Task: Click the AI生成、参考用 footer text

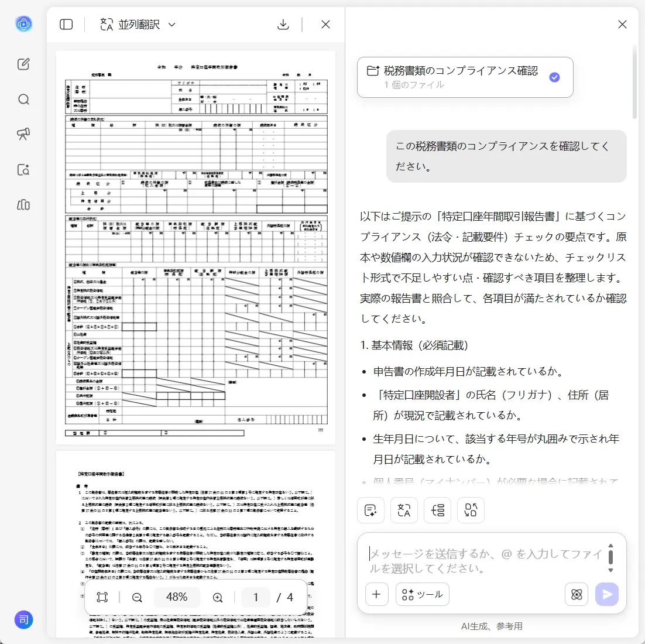Action: [492, 626]
